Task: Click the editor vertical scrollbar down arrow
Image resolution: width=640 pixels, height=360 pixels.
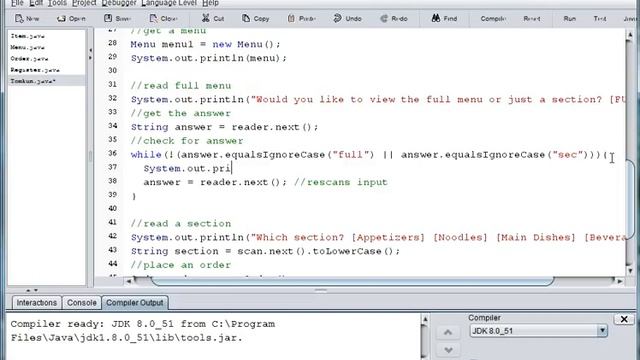Action: pos(630,270)
